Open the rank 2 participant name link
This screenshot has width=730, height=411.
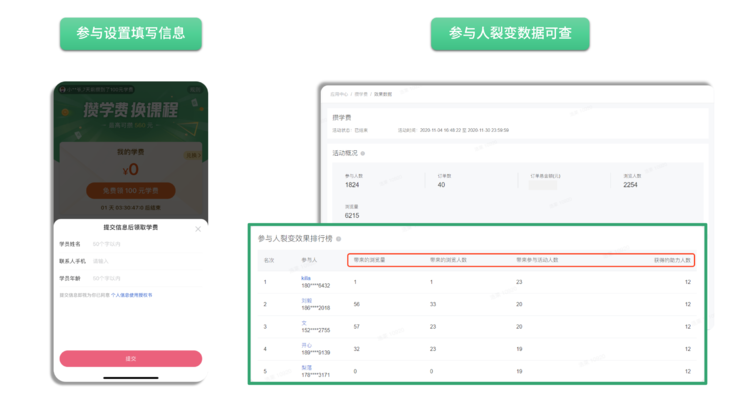click(306, 300)
